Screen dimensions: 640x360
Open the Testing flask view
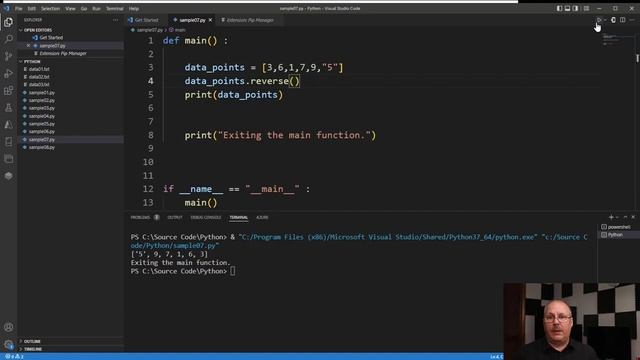tap(8, 108)
